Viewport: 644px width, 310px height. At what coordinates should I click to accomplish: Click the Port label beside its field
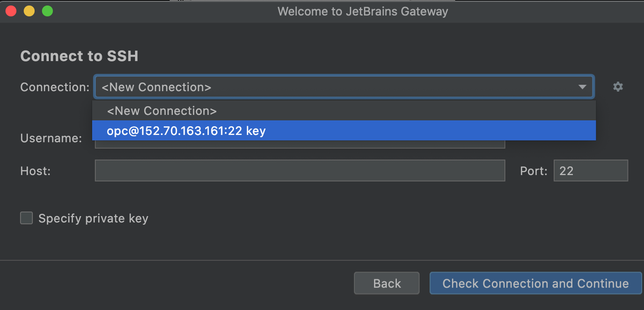[x=533, y=170]
